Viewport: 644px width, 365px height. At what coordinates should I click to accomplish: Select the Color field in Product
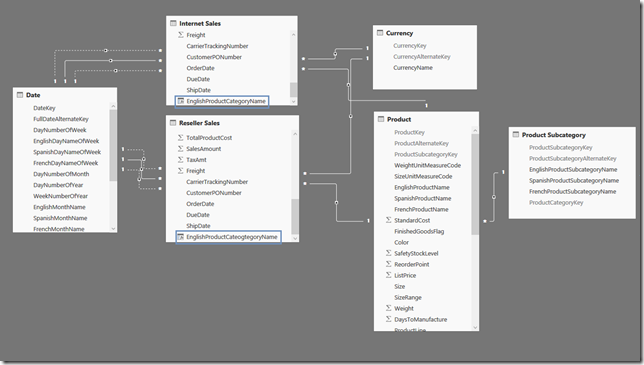tap(401, 242)
